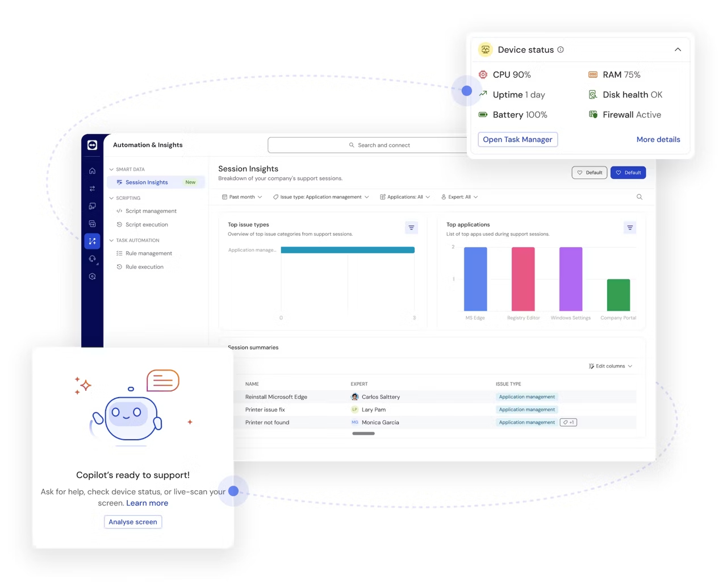Open the Past month date dropdown
This screenshot has width=727, height=588.
click(x=242, y=197)
